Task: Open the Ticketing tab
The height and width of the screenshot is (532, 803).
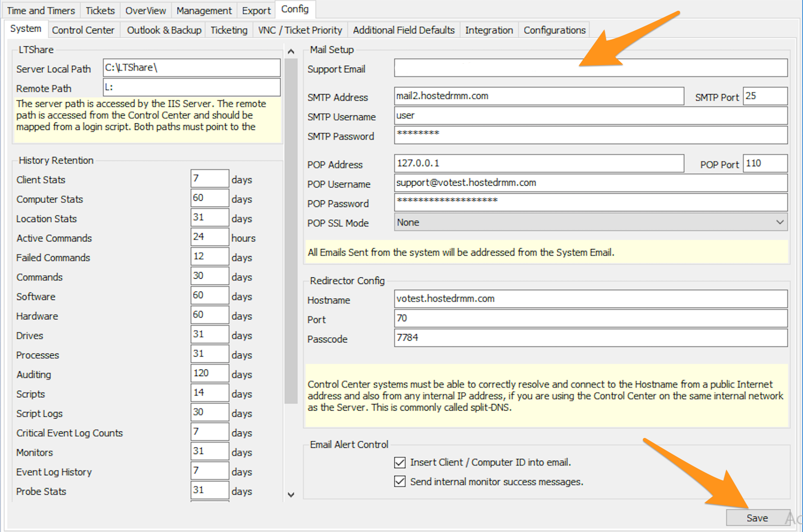Action: click(229, 30)
